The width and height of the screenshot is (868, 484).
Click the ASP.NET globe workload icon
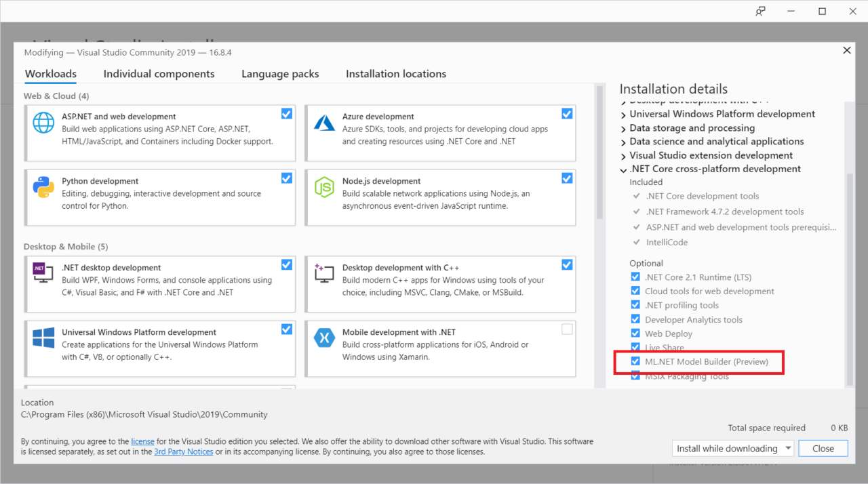coord(43,123)
